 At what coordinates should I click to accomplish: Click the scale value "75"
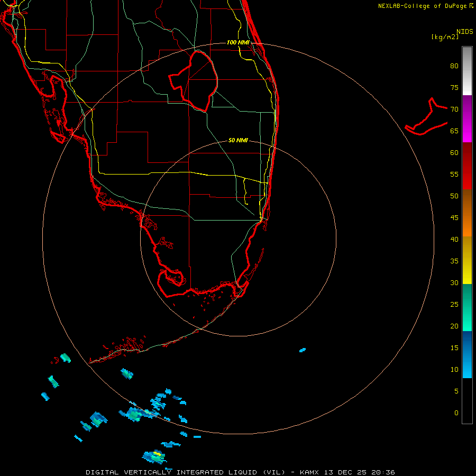(454, 87)
